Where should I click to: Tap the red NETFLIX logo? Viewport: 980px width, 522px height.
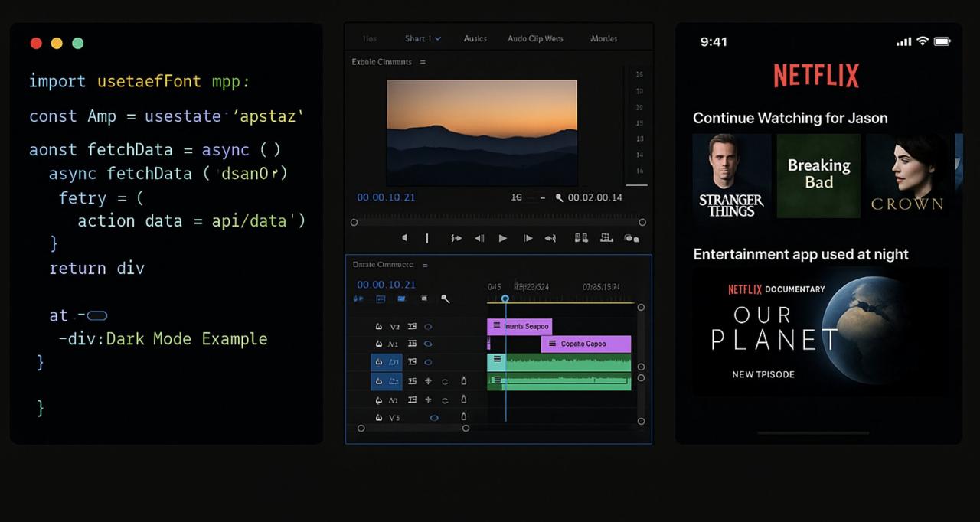816,76
